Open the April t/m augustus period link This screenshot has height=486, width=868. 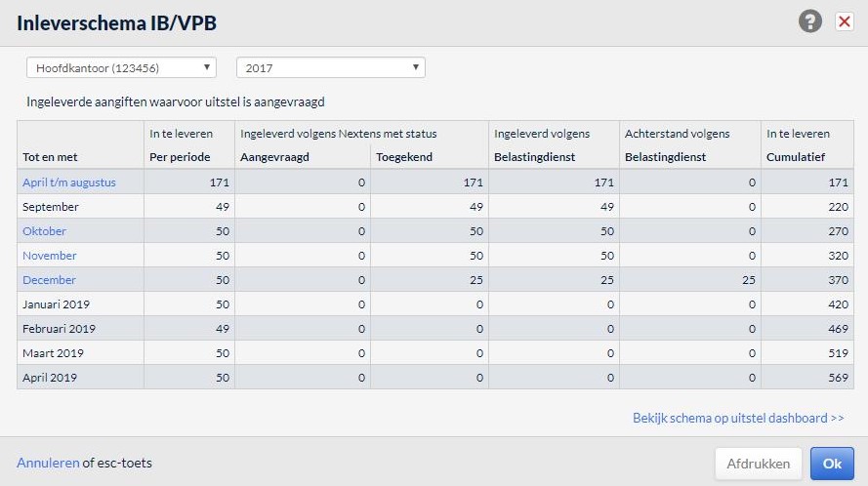(x=69, y=182)
